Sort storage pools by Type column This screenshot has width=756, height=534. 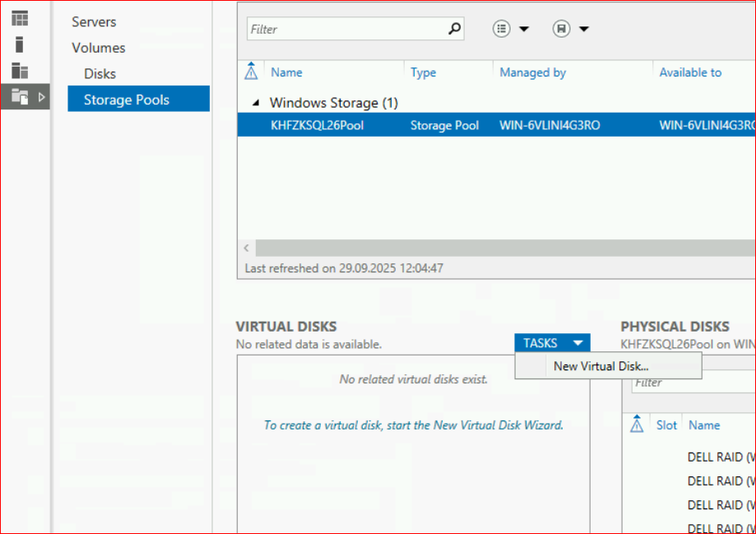point(423,72)
